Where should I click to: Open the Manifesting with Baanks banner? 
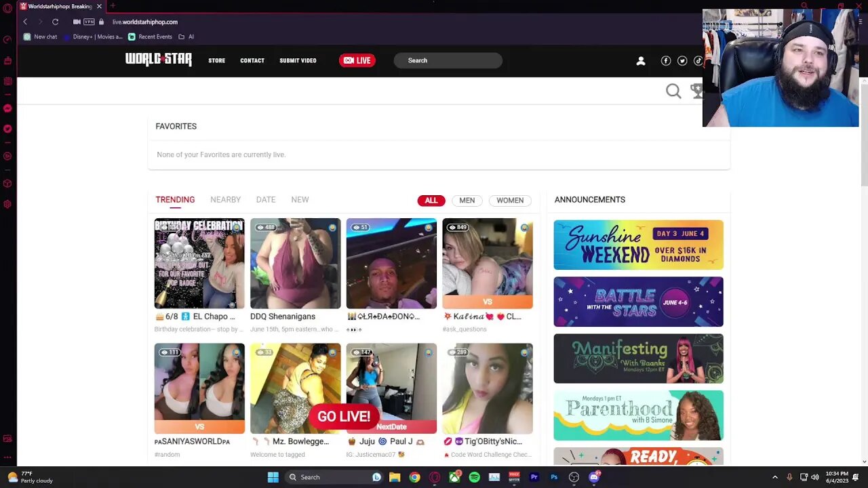point(638,359)
